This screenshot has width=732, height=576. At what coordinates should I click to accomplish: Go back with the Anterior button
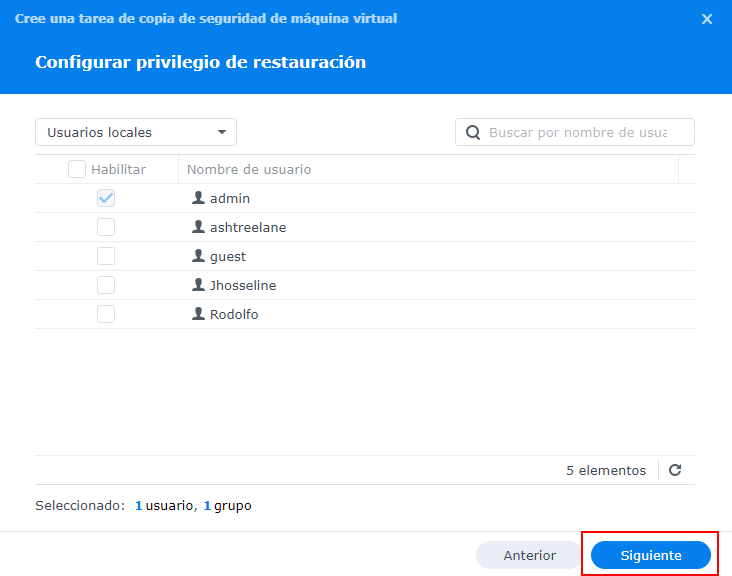[x=529, y=555]
